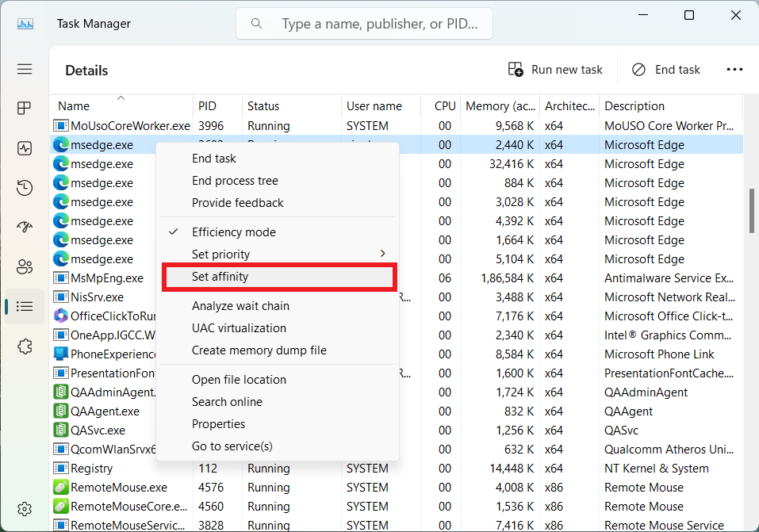Click the MoUsoCoreWorker.exe process icon

click(60, 126)
